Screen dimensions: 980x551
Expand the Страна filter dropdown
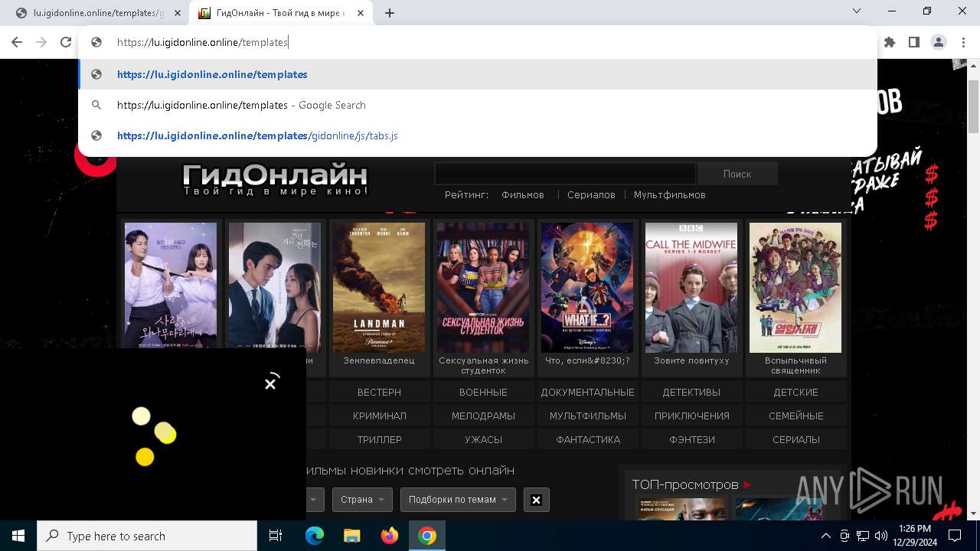pos(362,500)
